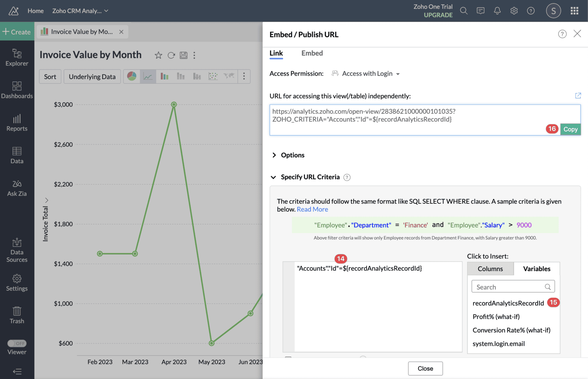
Task: Open the feedback chat icon in the header
Action: tap(481, 11)
